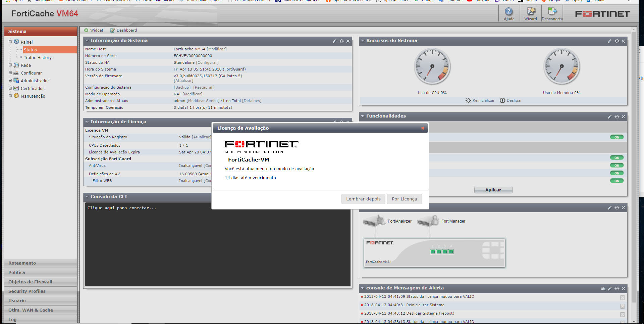The image size is (644, 324).
Task: Expand the Rede tree node
Action: point(10,65)
